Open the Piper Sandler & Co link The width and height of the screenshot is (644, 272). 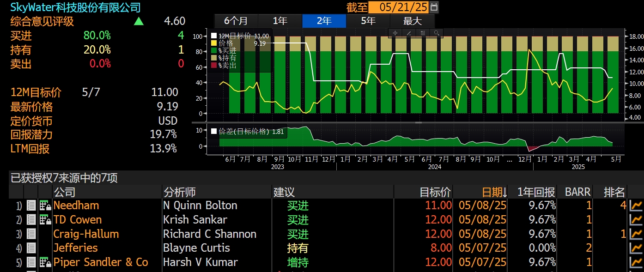[101, 262]
